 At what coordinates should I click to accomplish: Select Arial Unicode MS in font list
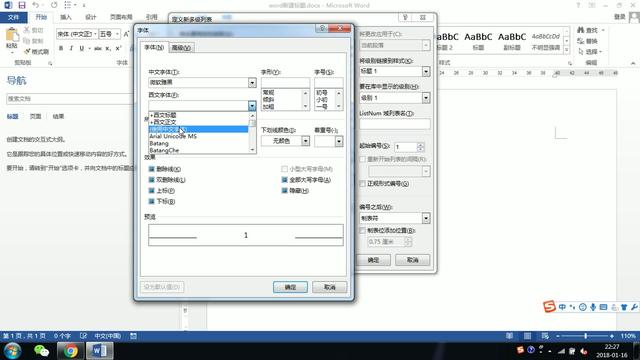coord(198,136)
